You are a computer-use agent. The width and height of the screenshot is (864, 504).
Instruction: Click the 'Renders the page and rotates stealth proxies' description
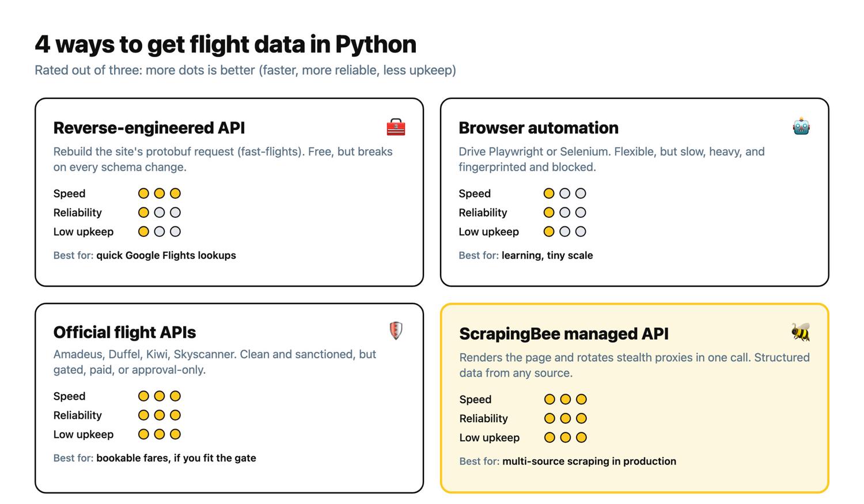(x=635, y=365)
